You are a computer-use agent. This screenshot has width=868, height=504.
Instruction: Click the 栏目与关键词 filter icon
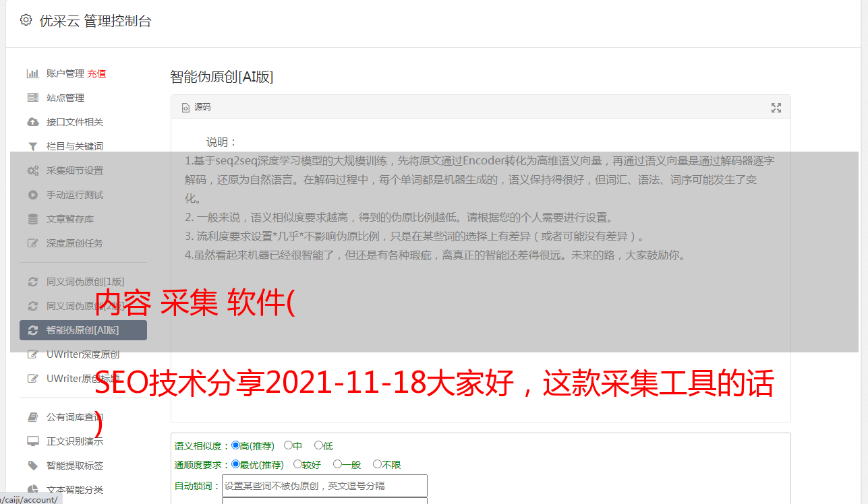(32, 146)
